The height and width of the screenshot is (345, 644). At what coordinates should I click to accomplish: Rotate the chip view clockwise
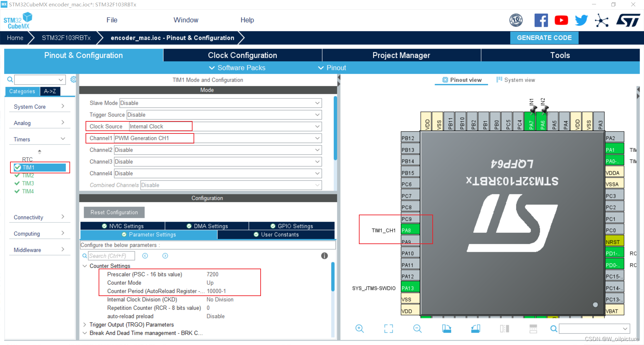coord(446,329)
